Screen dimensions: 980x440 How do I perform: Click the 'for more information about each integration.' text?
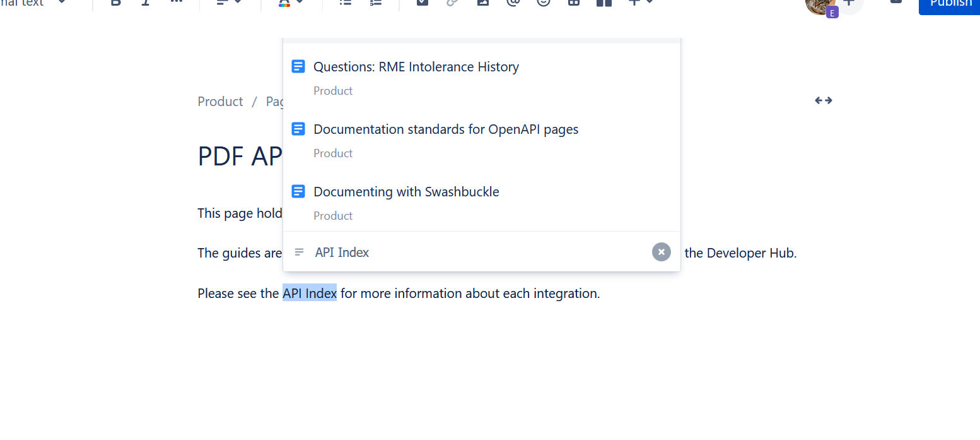[x=470, y=293]
